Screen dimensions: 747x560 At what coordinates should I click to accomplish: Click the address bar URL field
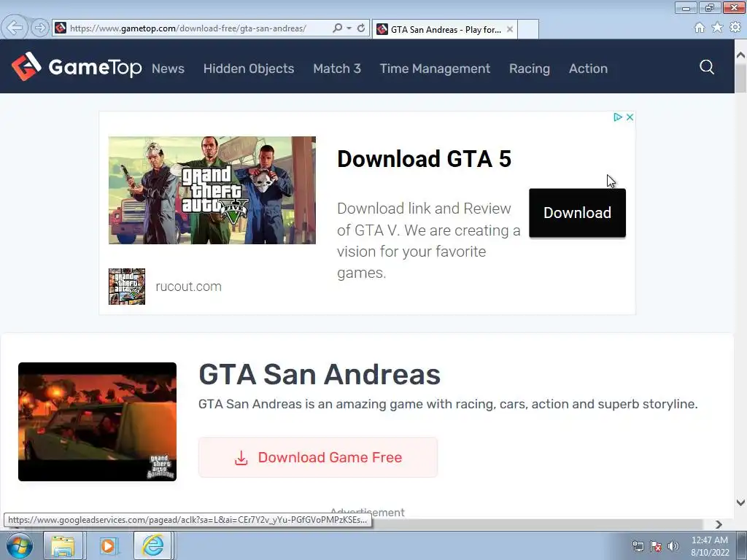pyautogui.click(x=188, y=28)
